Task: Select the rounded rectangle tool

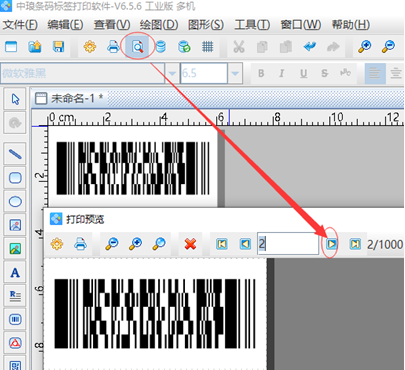Action: point(15,178)
